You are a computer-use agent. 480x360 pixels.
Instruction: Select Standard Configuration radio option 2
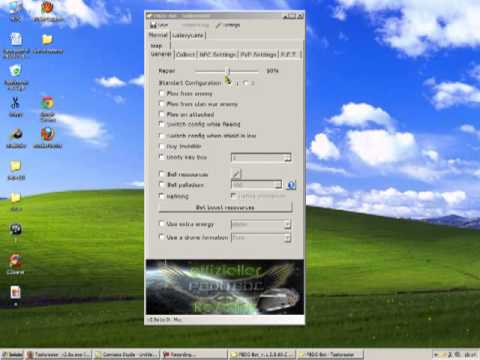pyautogui.click(x=246, y=83)
